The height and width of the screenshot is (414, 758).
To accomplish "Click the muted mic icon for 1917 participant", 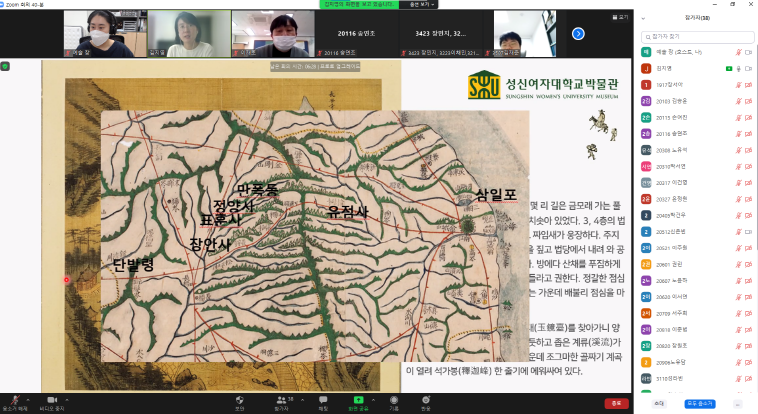I will (739, 85).
